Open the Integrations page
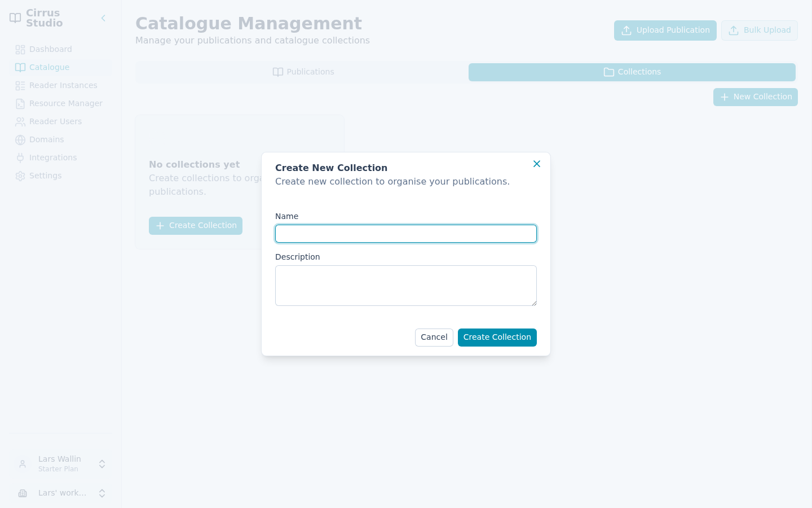This screenshot has height=508, width=812. pos(61,157)
